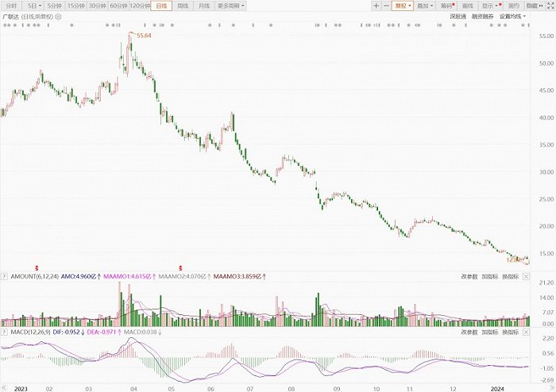Image resolution: width=556 pixels, height=392 pixels.
Task: Open help icon for MACD indicator
Action: pyautogui.click(x=4, y=332)
